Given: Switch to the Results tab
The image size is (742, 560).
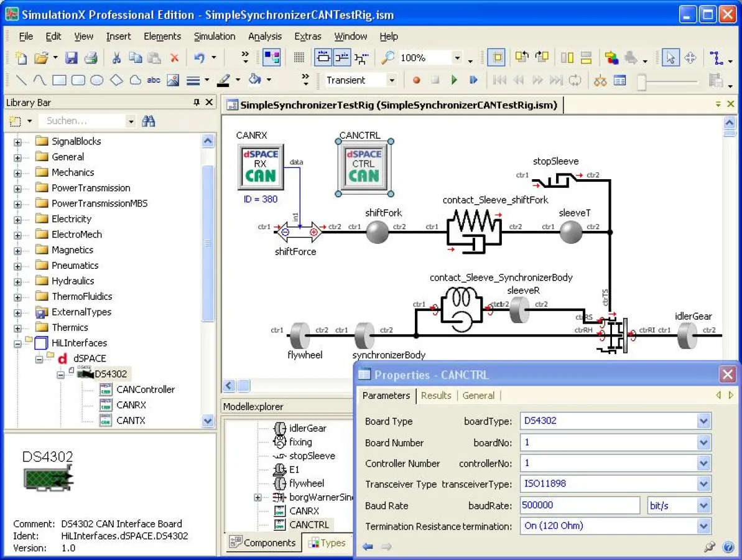Looking at the screenshot, I should 436,396.
